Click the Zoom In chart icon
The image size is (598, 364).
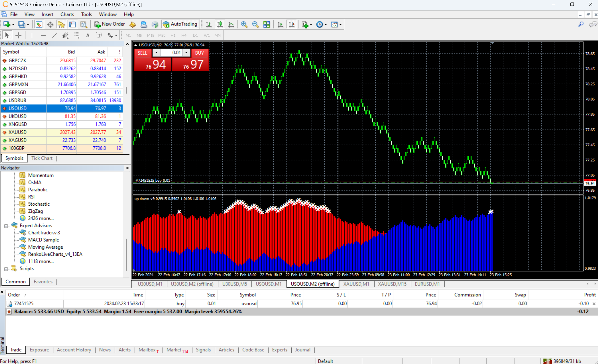[x=244, y=24]
